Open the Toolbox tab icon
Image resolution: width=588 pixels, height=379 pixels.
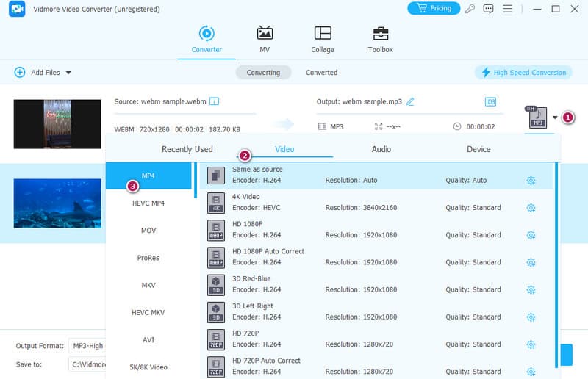pyautogui.click(x=380, y=34)
